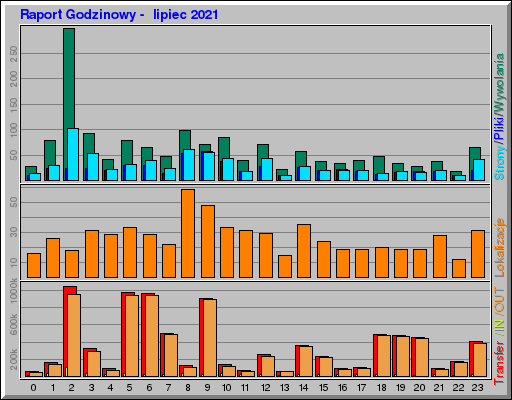Click hour label 13 on x-axis
Viewport: 512px width, 400px height.
coord(284,388)
